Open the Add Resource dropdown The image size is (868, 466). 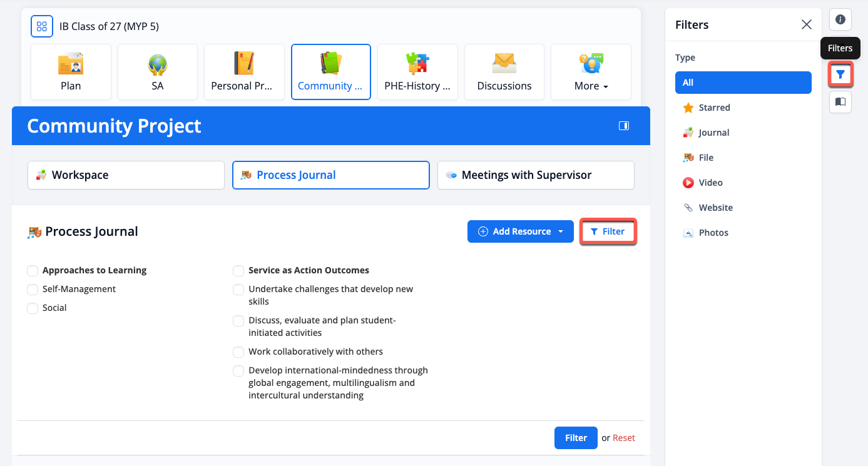click(520, 231)
